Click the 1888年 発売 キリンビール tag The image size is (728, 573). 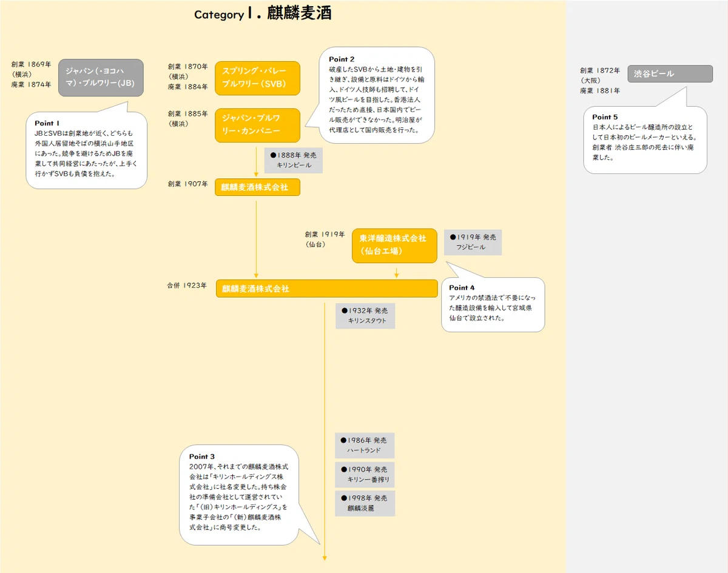point(293,160)
